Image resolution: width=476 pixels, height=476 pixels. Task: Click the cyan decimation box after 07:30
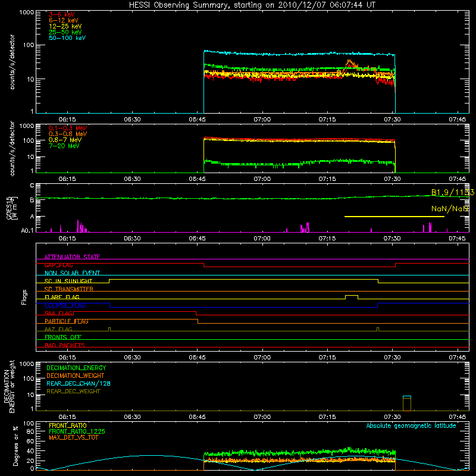(407, 403)
